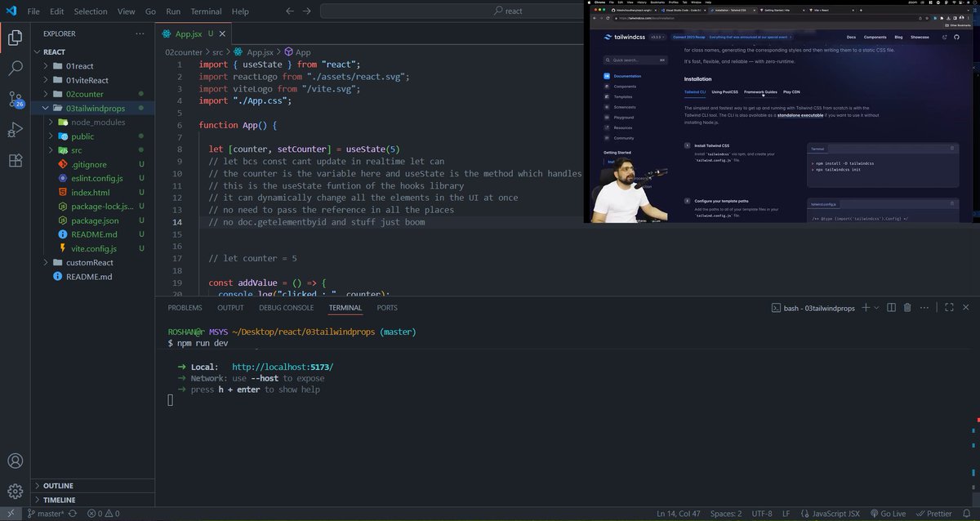The image size is (980, 521).
Task: Open the Manage gear icon
Action: pyautogui.click(x=15, y=492)
